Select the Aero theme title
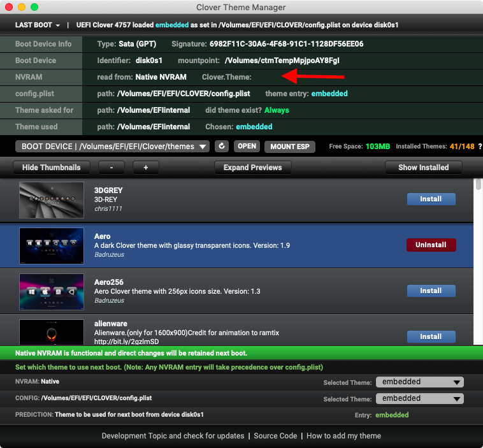 [102, 236]
